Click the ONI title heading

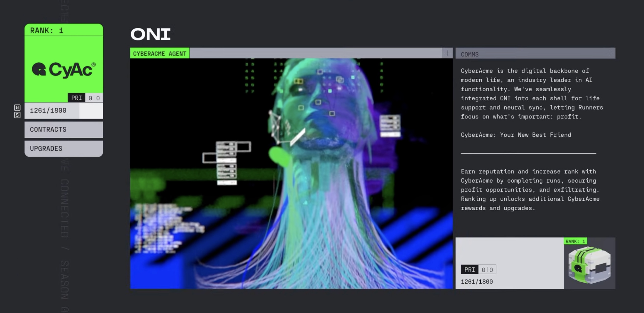pos(150,34)
